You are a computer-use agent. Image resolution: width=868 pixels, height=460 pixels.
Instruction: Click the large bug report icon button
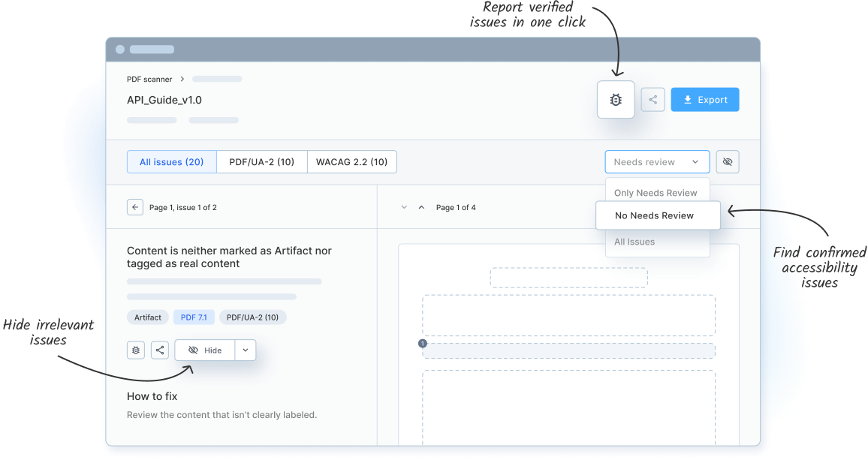[616, 100]
